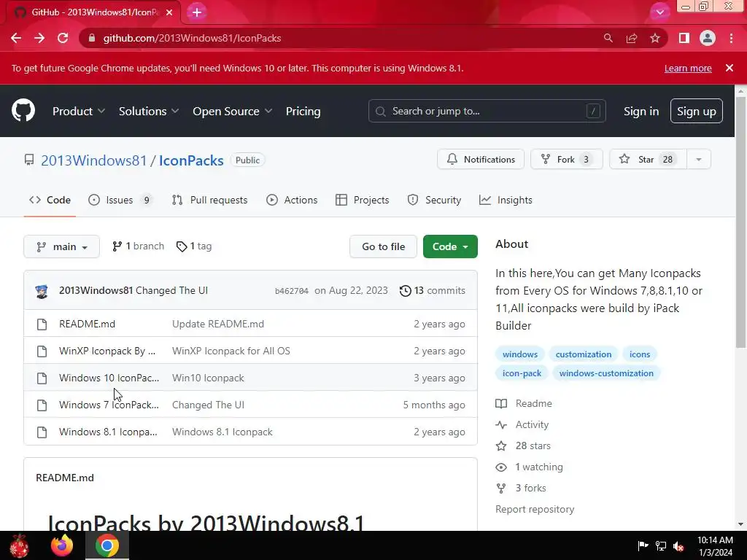Switch to the Security tab
This screenshot has width=747, height=560.
click(x=434, y=200)
